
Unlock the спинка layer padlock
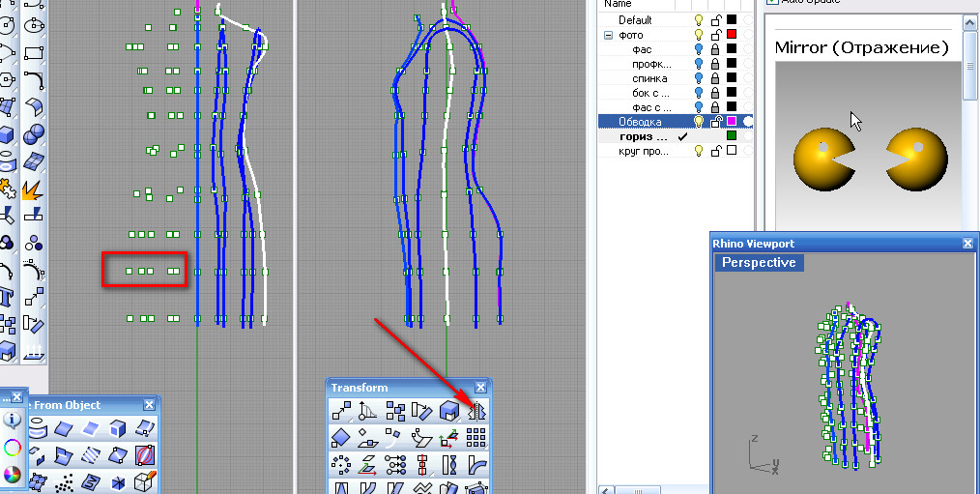click(x=715, y=78)
